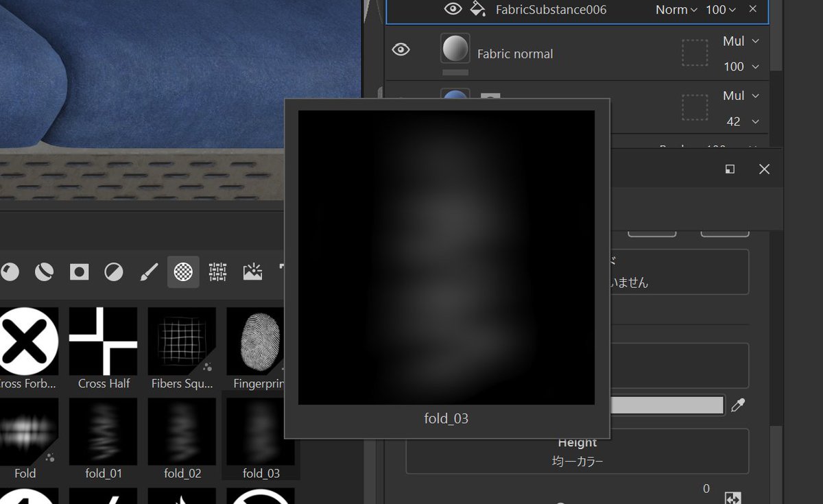Image resolution: width=823 pixels, height=504 pixels.
Task: Select the Fabric normal layer name
Action: 515,53
